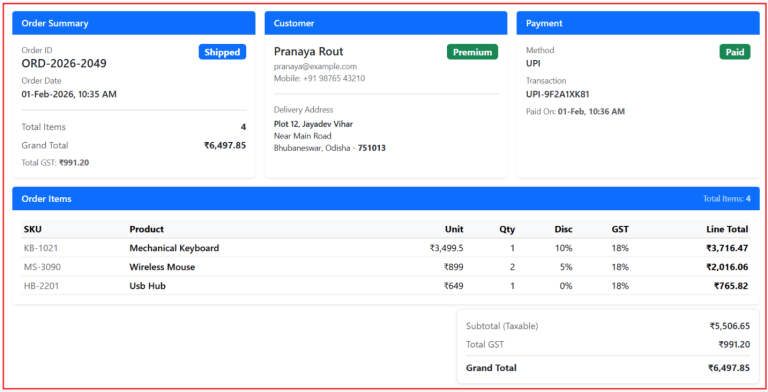Click the Product column header
The width and height of the screenshot is (768, 392).
(x=146, y=229)
